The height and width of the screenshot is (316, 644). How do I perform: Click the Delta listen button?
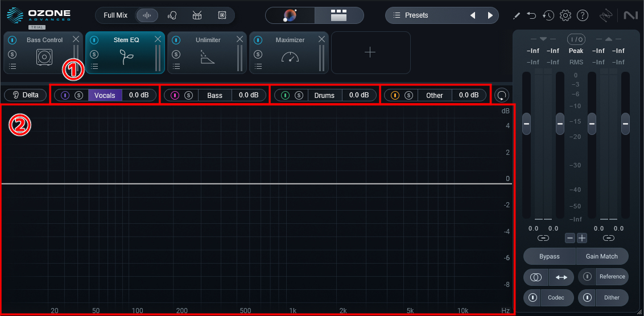pyautogui.click(x=26, y=95)
